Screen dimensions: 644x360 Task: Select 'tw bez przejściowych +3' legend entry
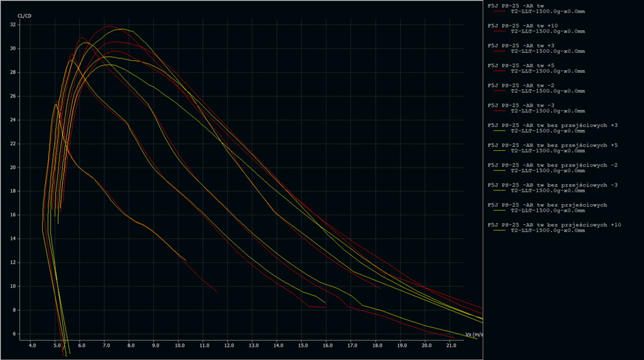click(x=553, y=125)
